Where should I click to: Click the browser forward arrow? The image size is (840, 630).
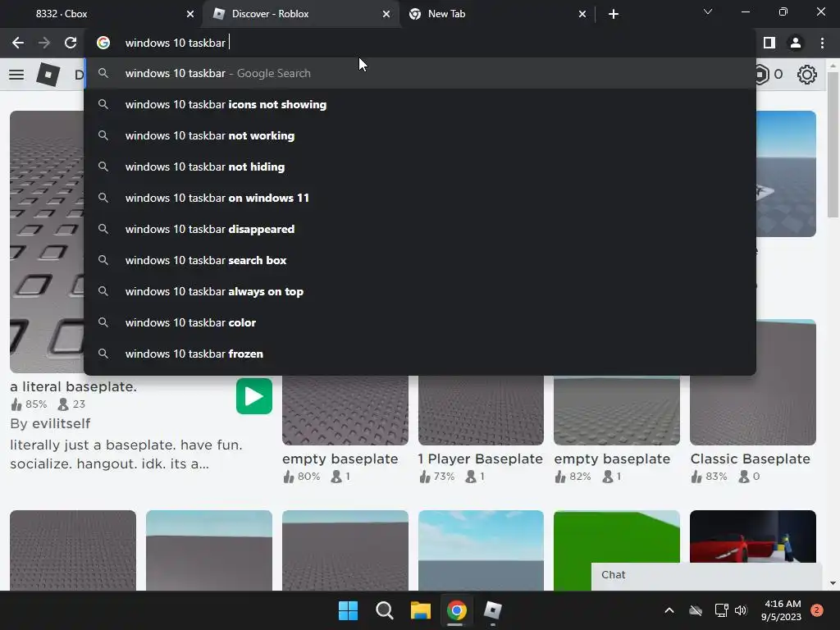[x=44, y=43]
